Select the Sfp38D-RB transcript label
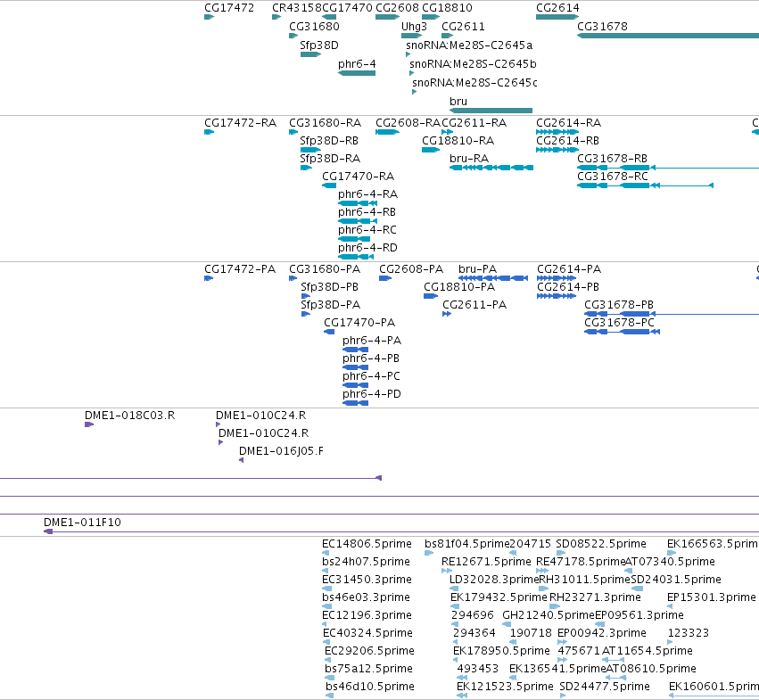This screenshot has height=700, width=759. [x=329, y=141]
